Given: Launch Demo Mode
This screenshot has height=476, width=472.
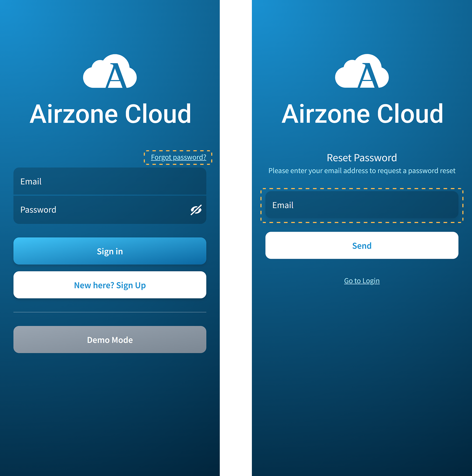Looking at the screenshot, I should (110, 340).
